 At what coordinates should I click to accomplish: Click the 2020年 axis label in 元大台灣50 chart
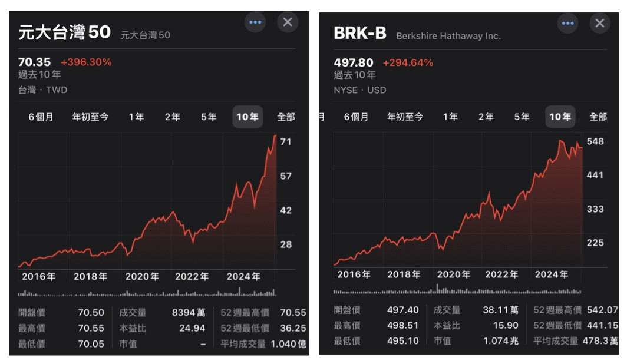(x=142, y=276)
